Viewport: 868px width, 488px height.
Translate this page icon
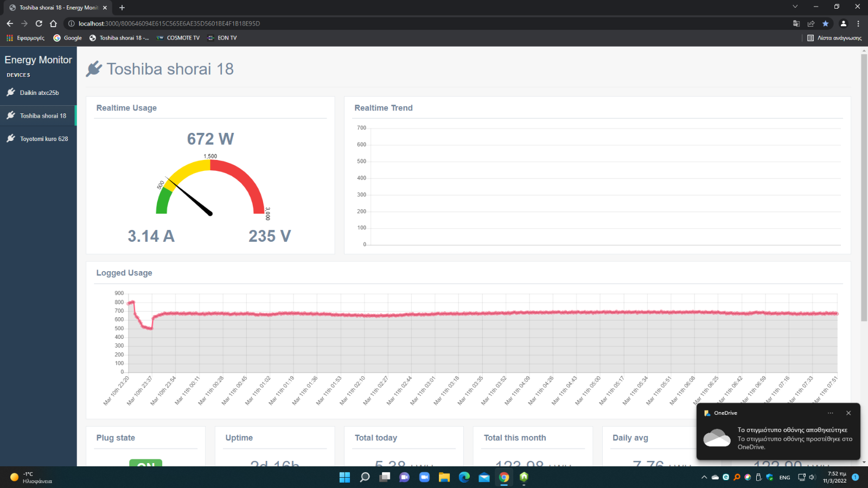796,23
